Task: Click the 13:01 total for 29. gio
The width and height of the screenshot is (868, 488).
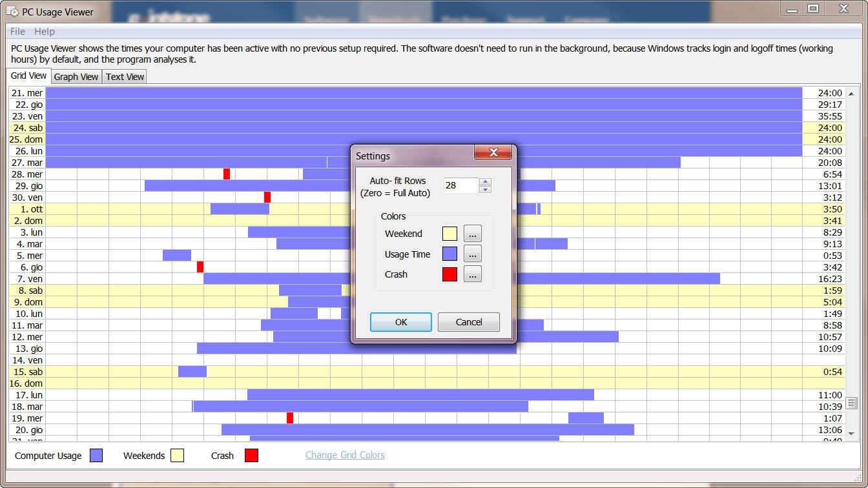Action: [830, 186]
